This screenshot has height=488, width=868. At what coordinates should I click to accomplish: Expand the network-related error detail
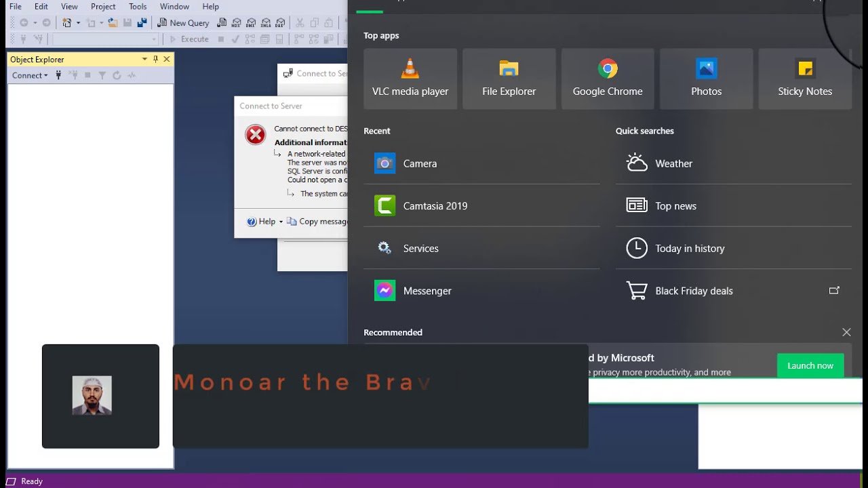pyautogui.click(x=277, y=154)
